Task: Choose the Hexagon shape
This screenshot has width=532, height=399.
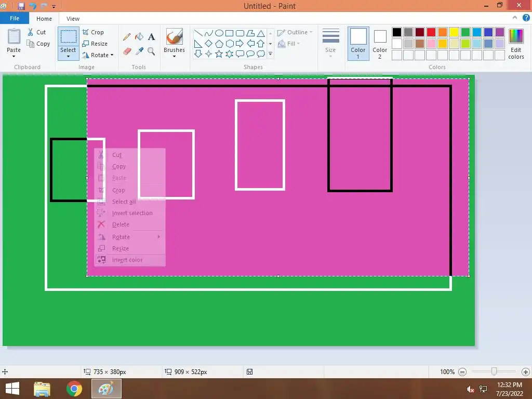Action: 229,44
